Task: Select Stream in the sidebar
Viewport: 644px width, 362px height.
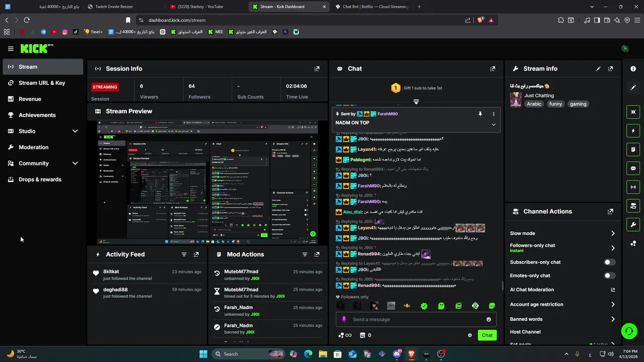Action: coord(43,67)
